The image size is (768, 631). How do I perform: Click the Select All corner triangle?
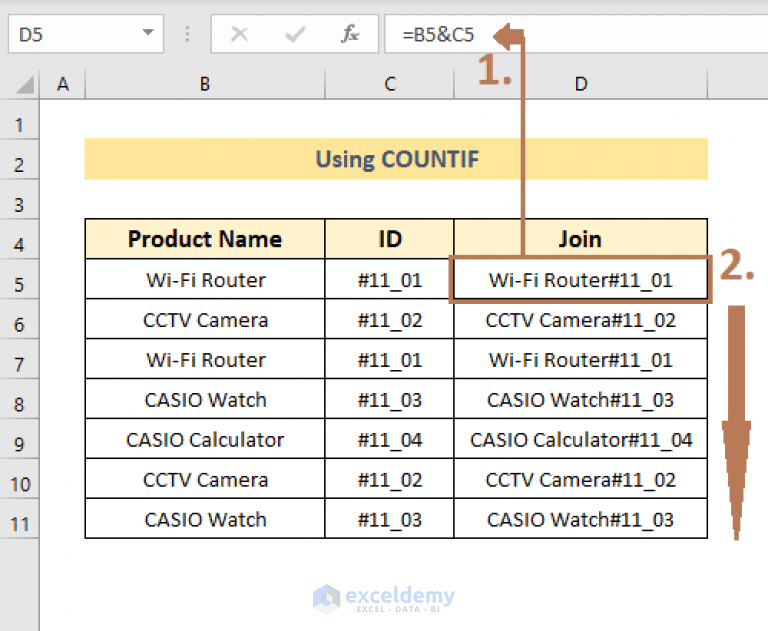point(24,84)
